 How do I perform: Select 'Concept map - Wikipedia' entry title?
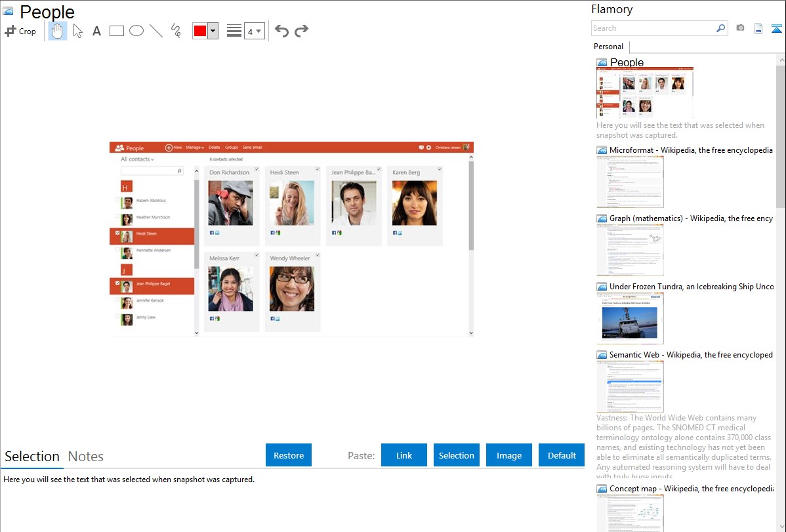(x=692, y=489)
